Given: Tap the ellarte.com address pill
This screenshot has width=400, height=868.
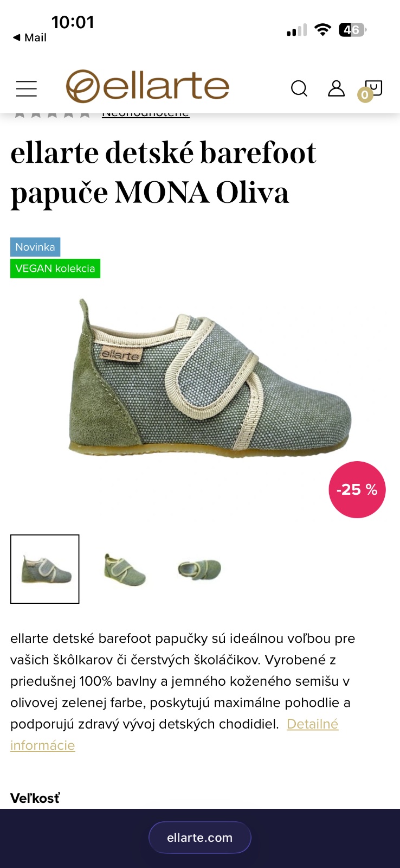Looking at the screenshot, I should point(199,838).
